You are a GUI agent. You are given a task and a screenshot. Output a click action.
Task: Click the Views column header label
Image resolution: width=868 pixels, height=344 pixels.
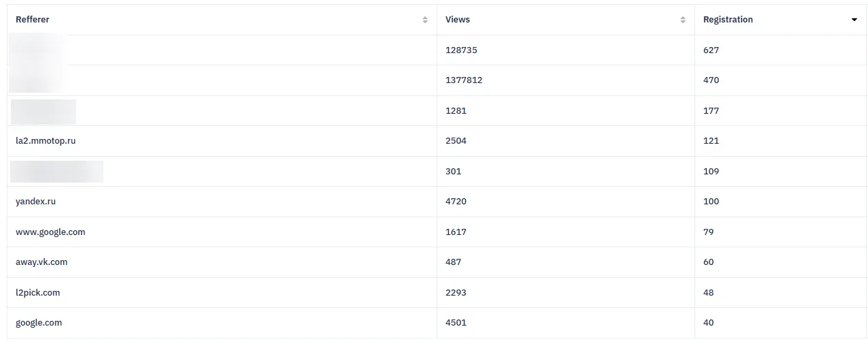[x=458, y=20]
